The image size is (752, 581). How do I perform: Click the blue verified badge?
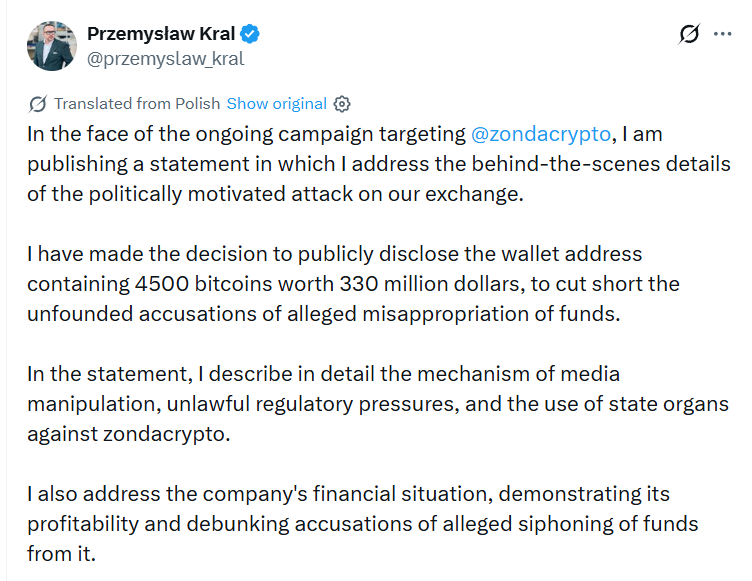click(x=250, y=34)
